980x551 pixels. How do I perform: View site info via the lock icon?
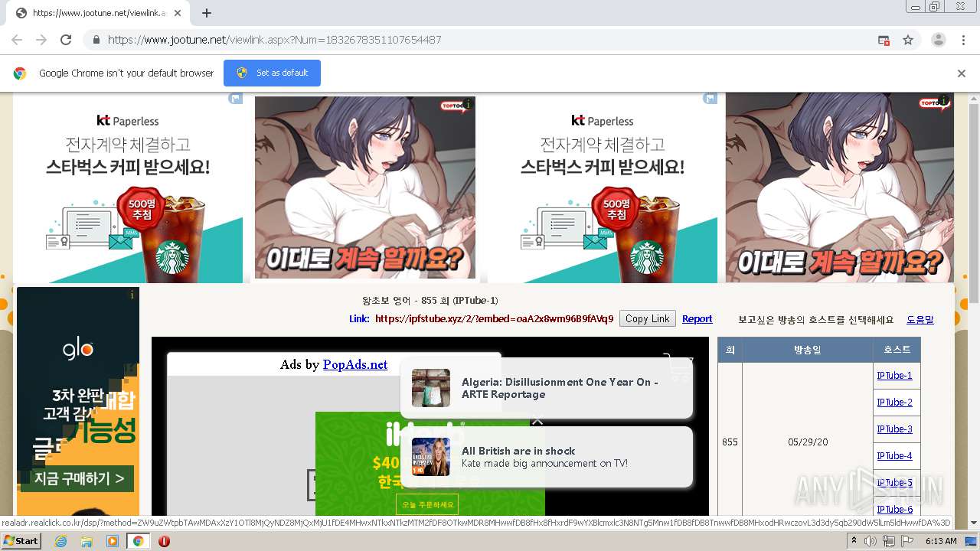click(x=96, y=40)
